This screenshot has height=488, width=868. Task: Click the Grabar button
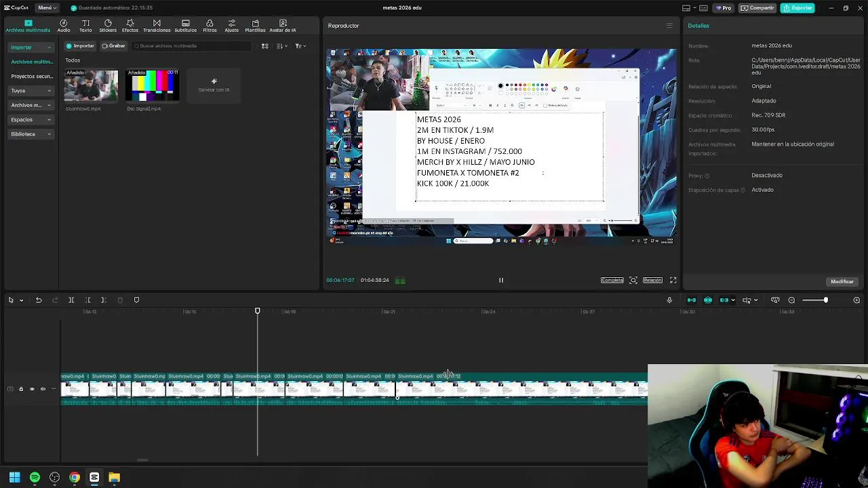click(113, 46)
